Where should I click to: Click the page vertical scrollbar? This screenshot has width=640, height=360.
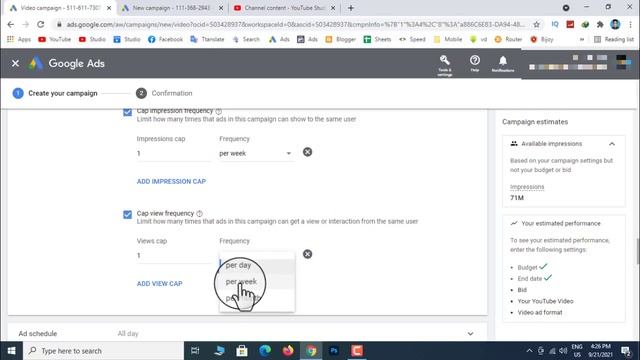pyautogui.click(x=637, y=251)
